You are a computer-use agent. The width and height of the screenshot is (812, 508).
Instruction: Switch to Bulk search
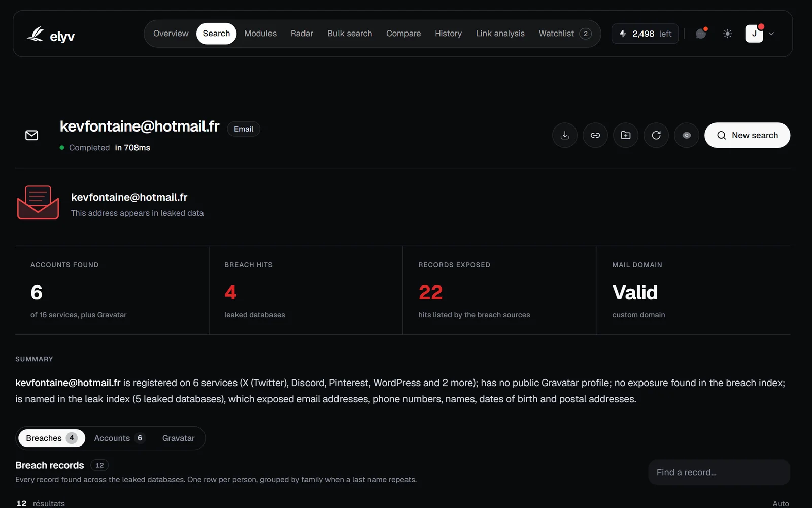point(350,34)
